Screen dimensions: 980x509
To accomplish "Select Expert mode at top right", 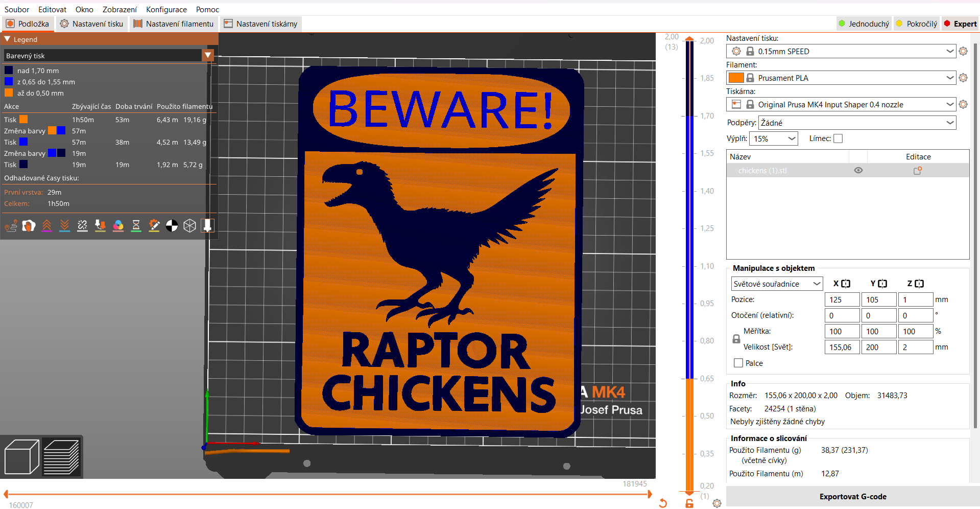I will coord(961,24).
